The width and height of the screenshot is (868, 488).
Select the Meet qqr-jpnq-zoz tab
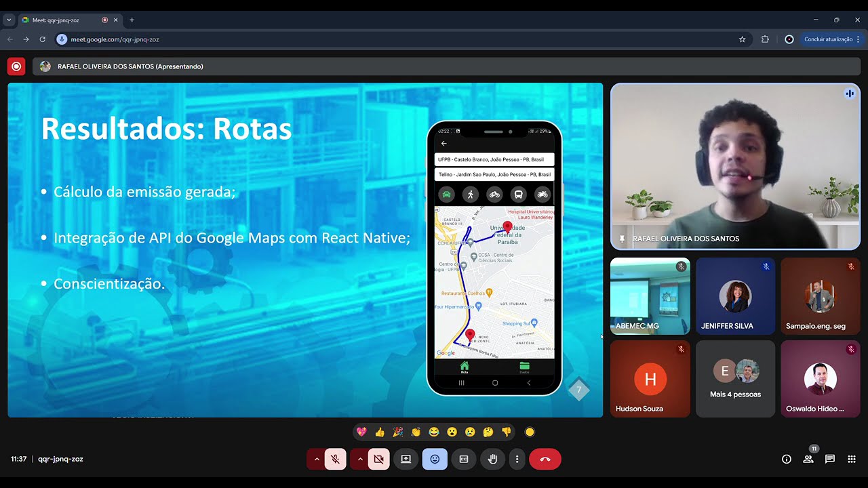click(69, 20)
